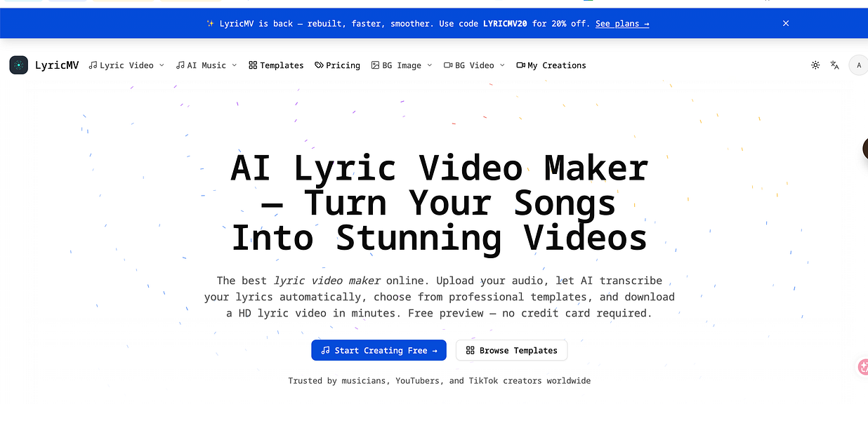The width and height of the screenshot is (868, 421).
Task: Open My Creations page
Action: (551, 65)
